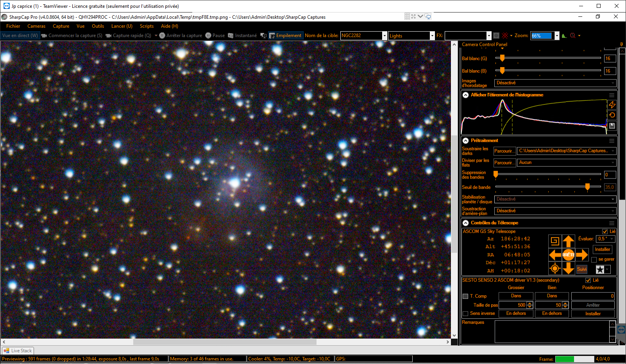Open the Nom de la cible dropdown
Screen dimensions: 626x364
tap(385, 36)
